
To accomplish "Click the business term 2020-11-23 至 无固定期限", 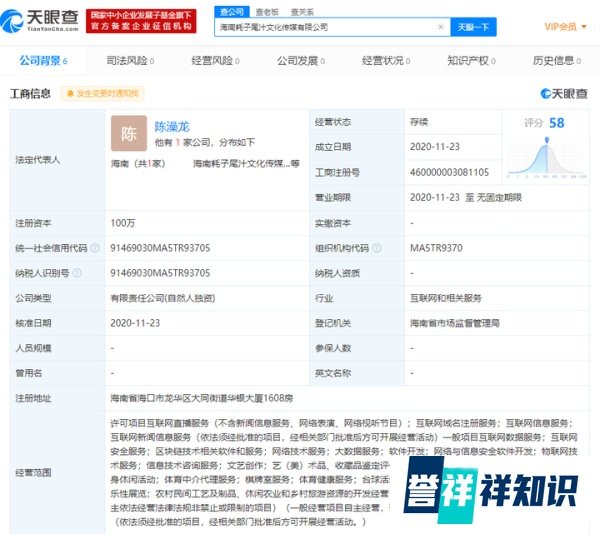I will point(466,197).
